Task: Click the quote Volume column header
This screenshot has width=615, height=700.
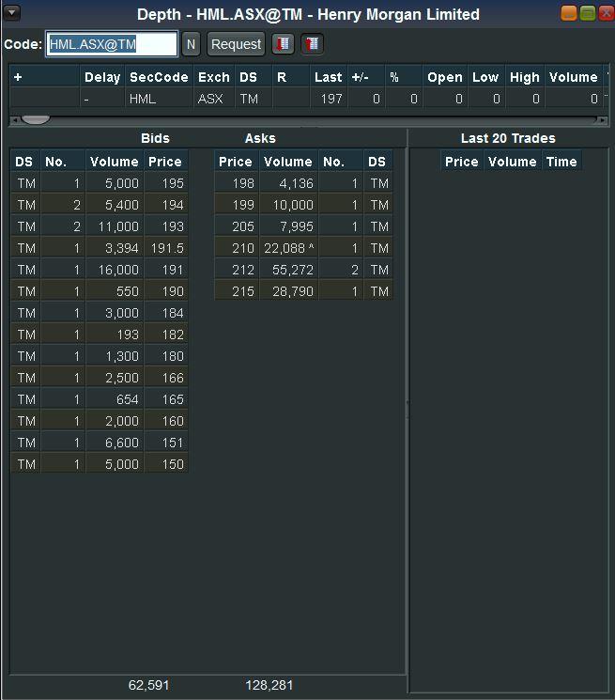Action: point(574,77)
